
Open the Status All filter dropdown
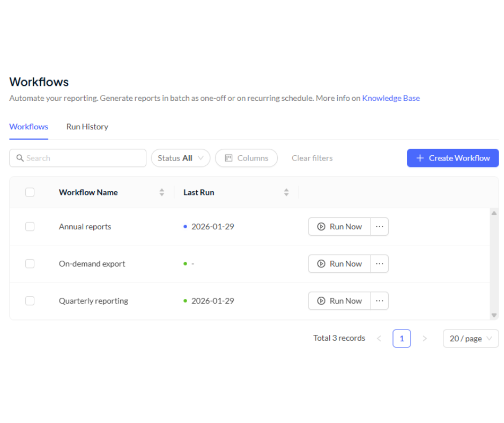[180, 158]
